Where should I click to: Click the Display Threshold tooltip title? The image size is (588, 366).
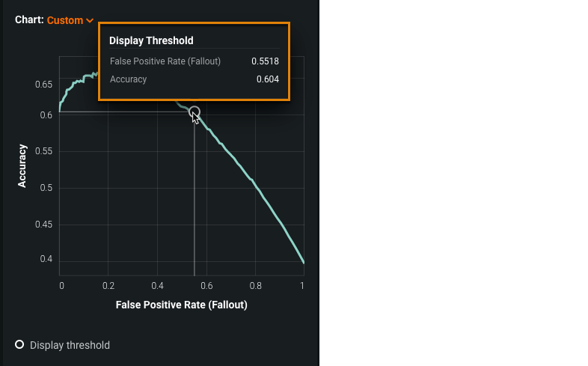click(x=151, y=41)
